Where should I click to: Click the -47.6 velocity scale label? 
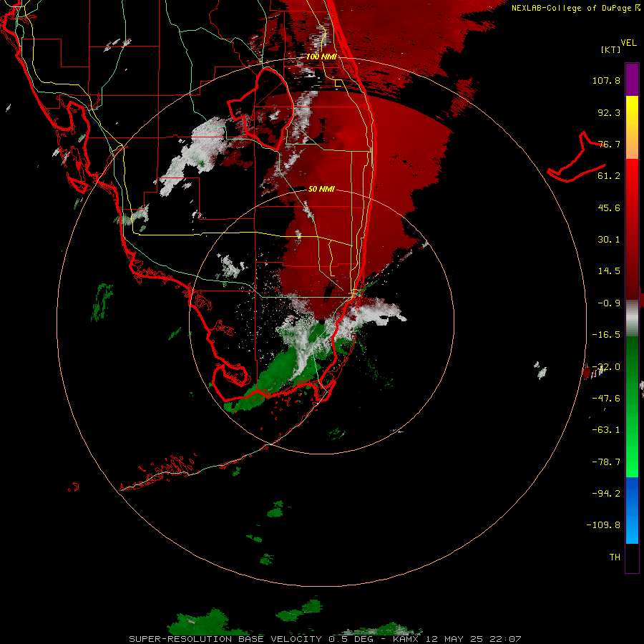[x=606, y=399]
